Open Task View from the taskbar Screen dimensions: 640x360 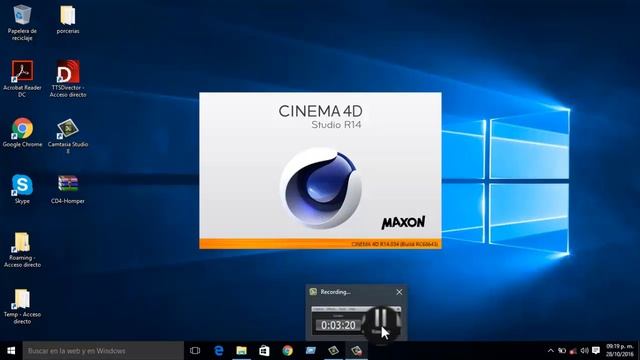(195, 351)
